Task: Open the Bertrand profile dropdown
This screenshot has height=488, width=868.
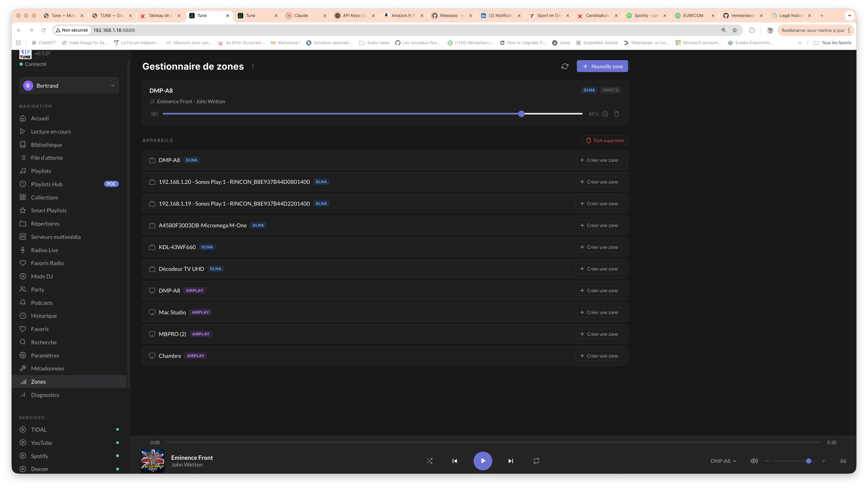Action: point(69,86)
